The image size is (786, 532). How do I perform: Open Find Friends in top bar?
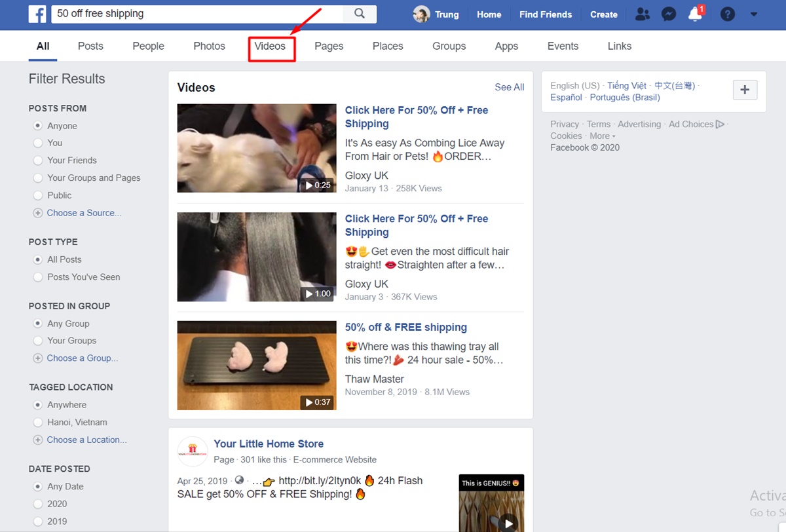(546, 14)
